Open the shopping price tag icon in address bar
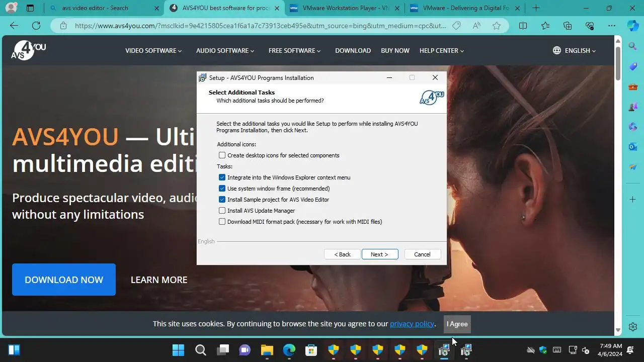This screenshot has width=644, height=362. point(456,26)
